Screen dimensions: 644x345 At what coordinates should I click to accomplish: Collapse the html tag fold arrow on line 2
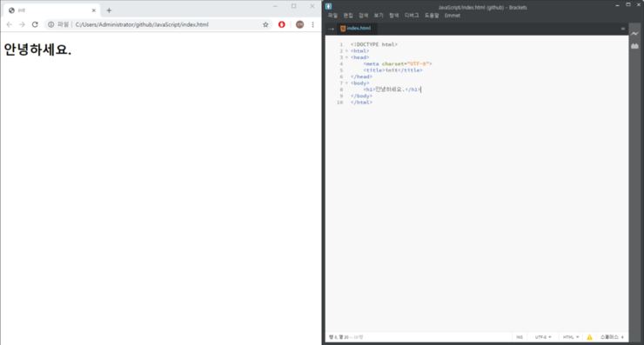346,51
